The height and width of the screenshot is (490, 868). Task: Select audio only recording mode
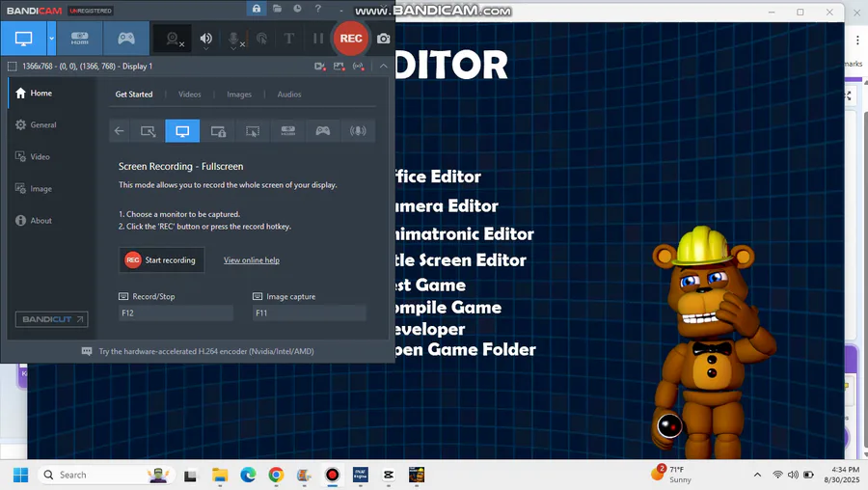[358, 131]
